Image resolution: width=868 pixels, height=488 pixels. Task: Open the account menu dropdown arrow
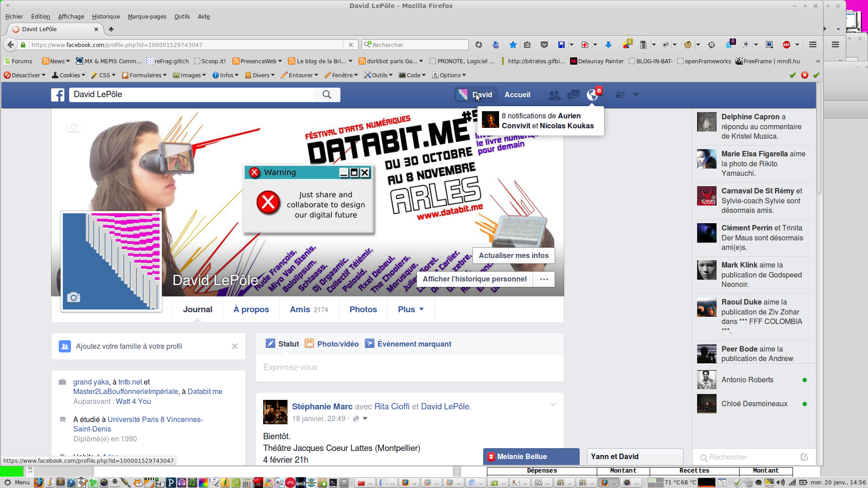pyautogui.click(x=636, y=95)
